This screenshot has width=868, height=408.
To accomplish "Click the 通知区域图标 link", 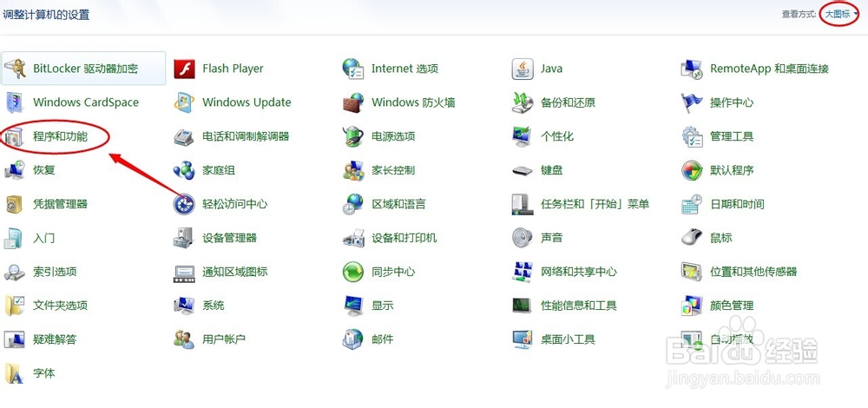I will click(x=234, y=272).
